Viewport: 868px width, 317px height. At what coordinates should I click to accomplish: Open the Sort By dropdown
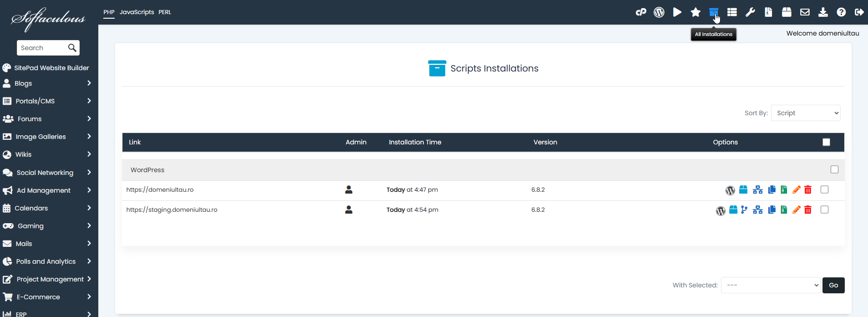[806, 113]
